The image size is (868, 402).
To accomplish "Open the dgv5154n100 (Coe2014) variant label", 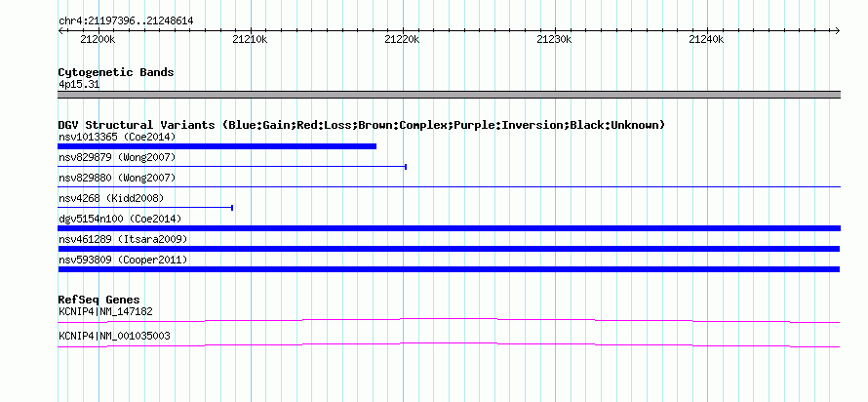I will pyautogui.click(x=120, y=219).
